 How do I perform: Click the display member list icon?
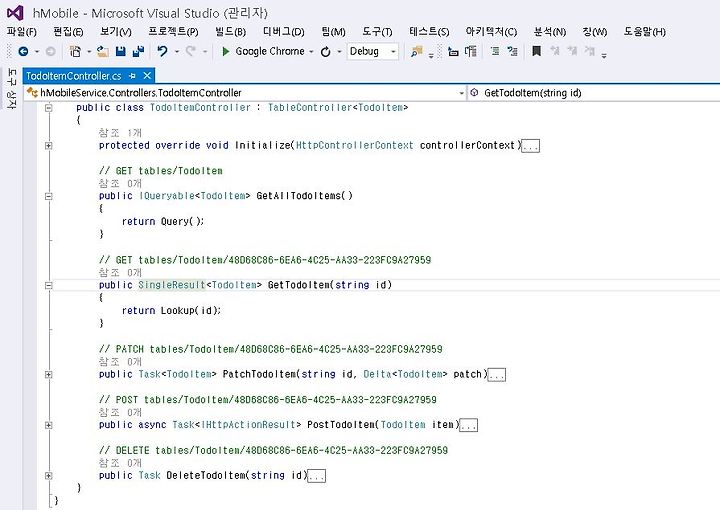pyautogui.click(x=453, y=51)
